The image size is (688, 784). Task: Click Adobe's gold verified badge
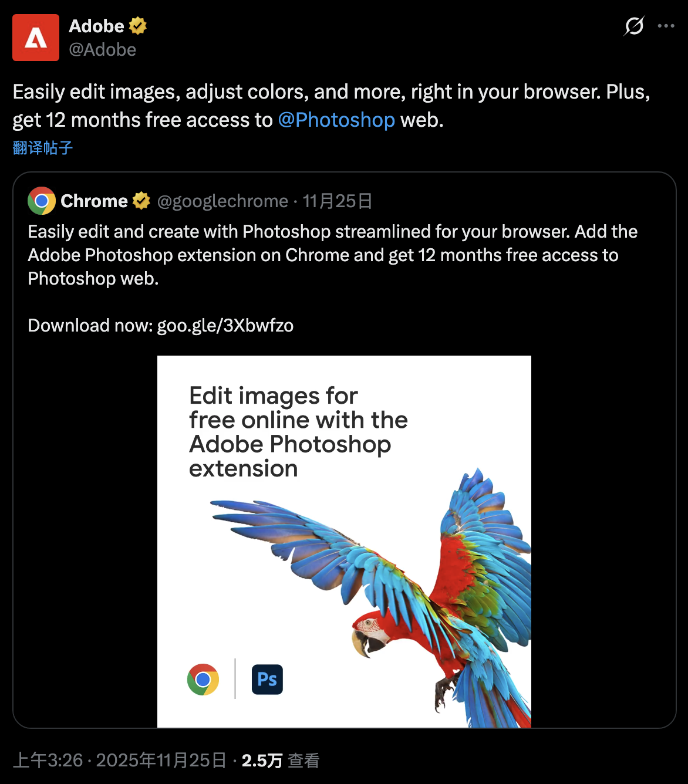(x=138, y=26)
